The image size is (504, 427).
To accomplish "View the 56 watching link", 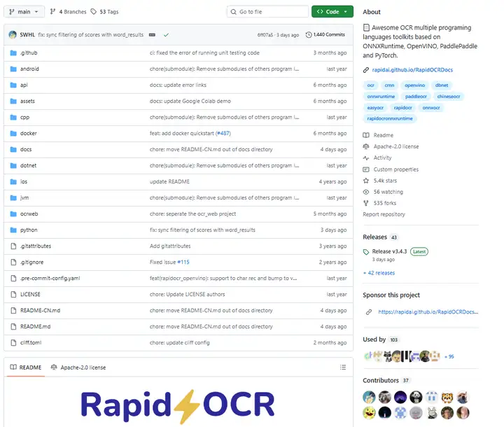I will coord(383,192).
